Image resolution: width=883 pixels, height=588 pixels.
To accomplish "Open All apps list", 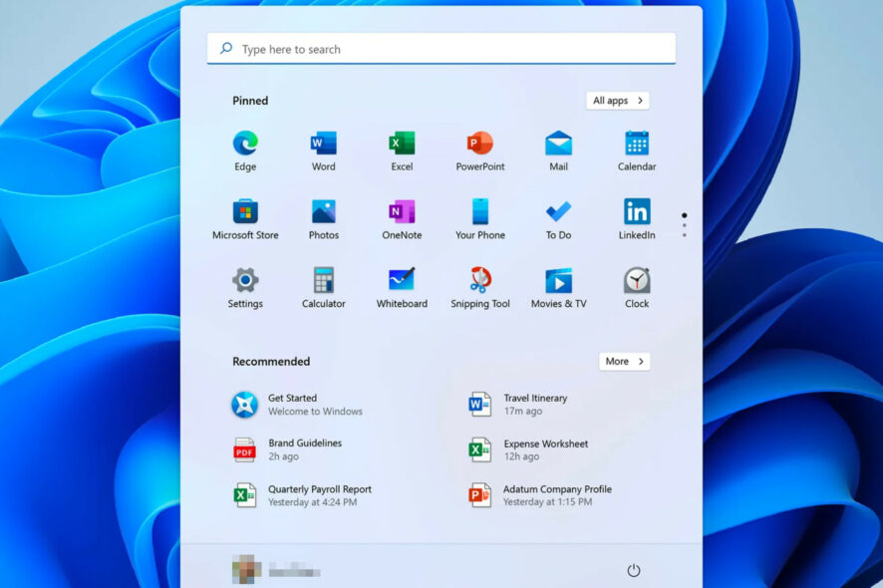I will pyautogui.click(x=618, y=101).
